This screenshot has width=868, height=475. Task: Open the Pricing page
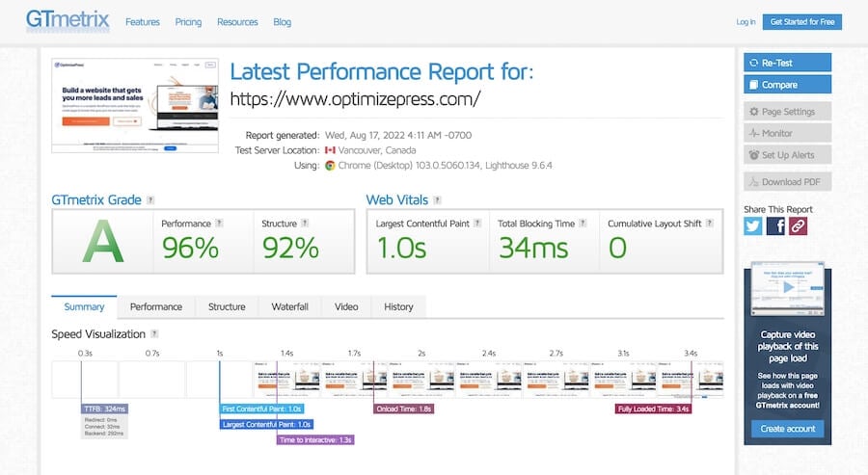(x=188, y=22)
